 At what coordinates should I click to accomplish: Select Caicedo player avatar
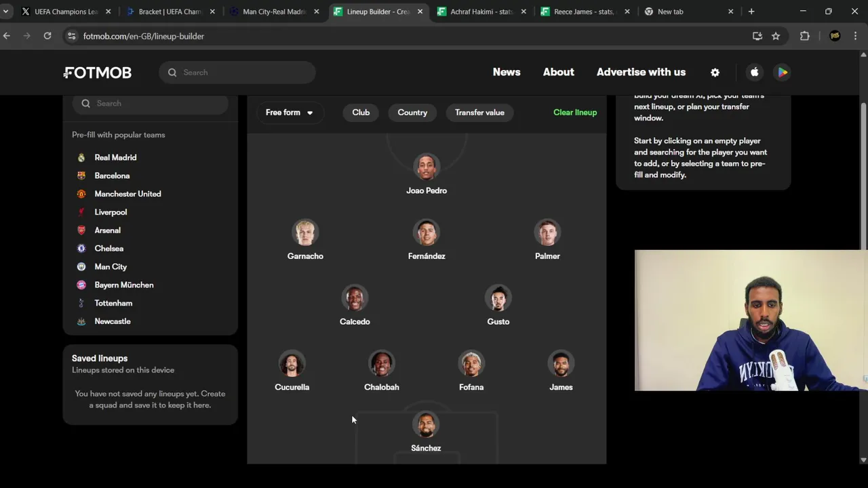(355, 298)
